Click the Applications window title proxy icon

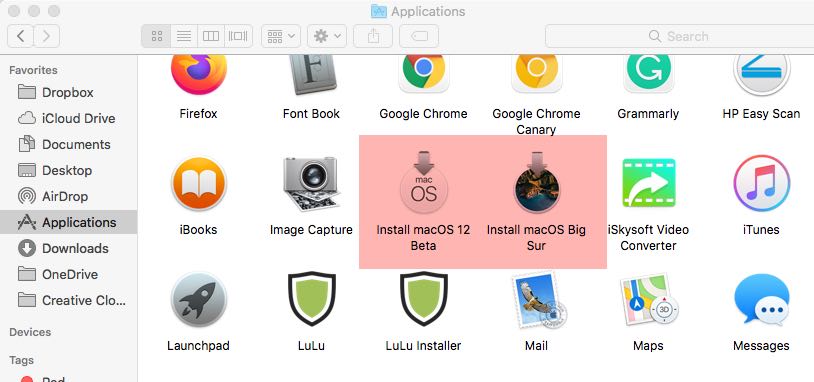[379, 11]
